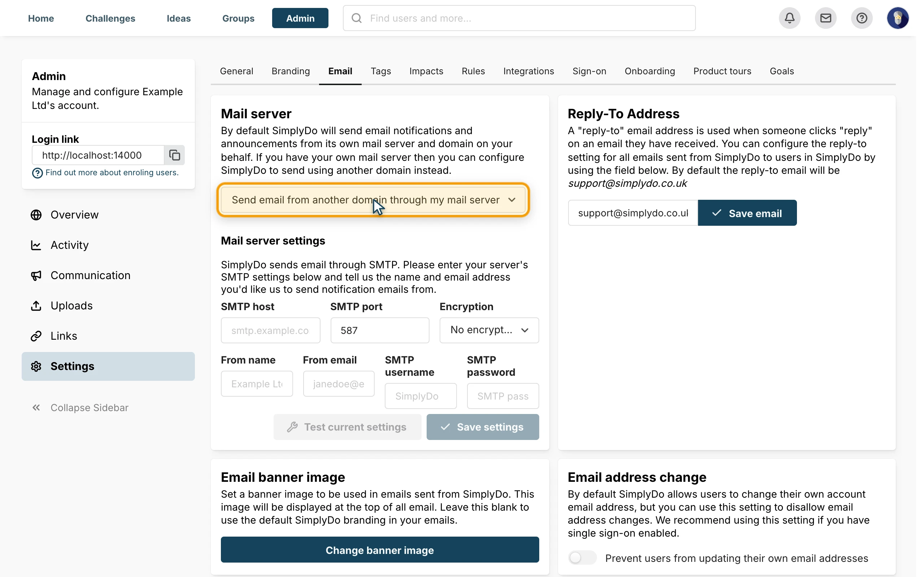Image resolution: width=924 pixels, height=577 pixels.
Task: Open the notifications bell icon
Action: pos(789,18)
